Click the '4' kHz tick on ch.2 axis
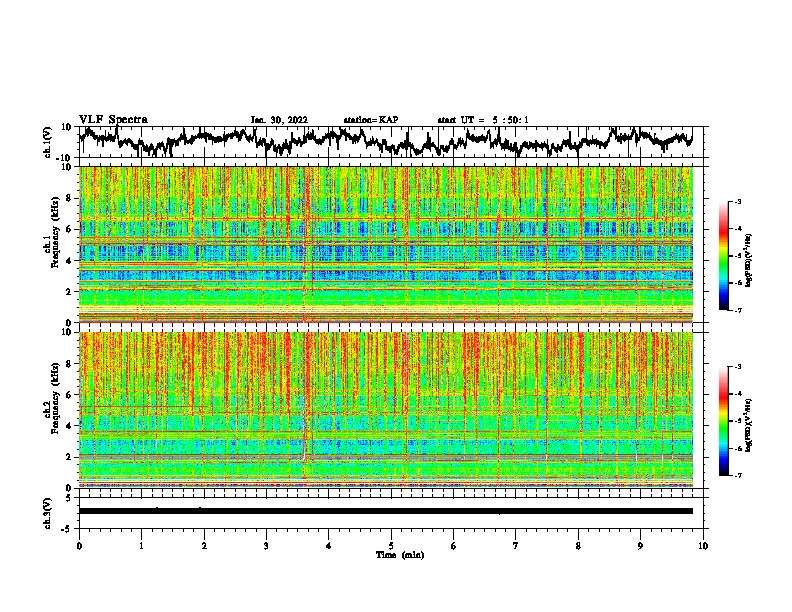Screen dimensions: 792x612 click(70, 426)
